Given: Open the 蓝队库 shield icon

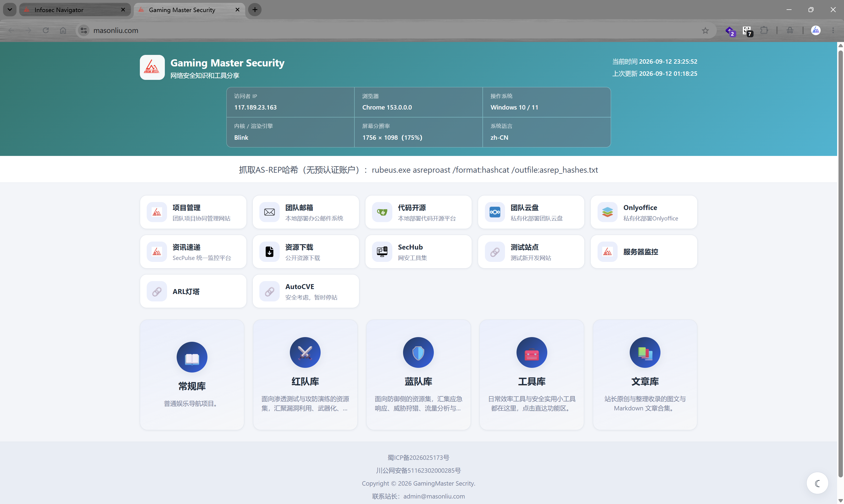Looking at the screenshot, I should click(418, 352).
